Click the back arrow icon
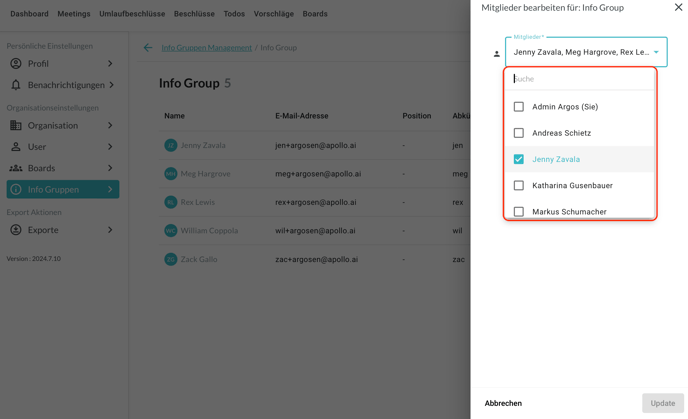The width and height of the screenshot is (688, 419). click(148, 48)
